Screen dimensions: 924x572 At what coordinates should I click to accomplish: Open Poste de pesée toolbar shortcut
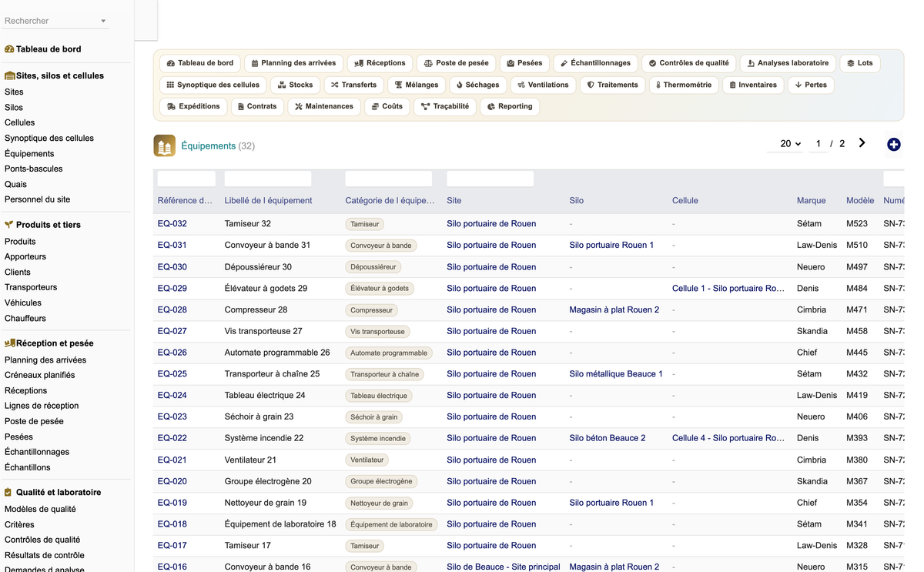[457, 63]
